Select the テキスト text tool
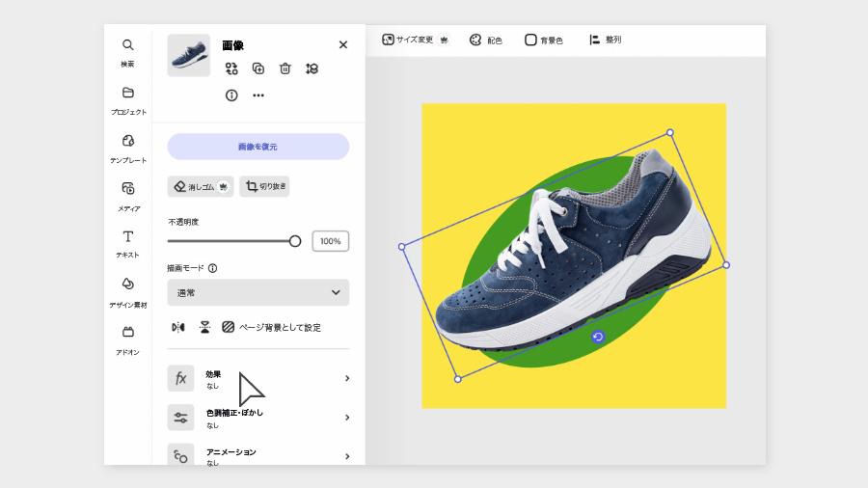Screen dimensions: 868x488 pyautogui.click(x=128, y=244)
